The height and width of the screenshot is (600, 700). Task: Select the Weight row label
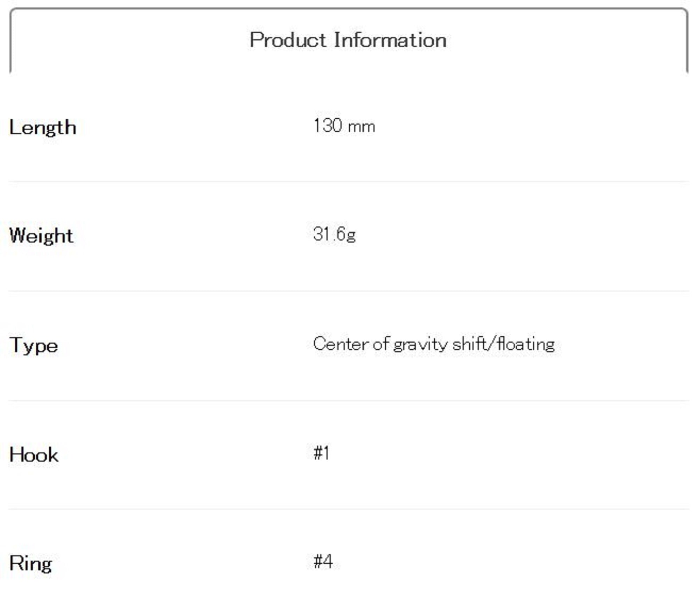[41, 236]
